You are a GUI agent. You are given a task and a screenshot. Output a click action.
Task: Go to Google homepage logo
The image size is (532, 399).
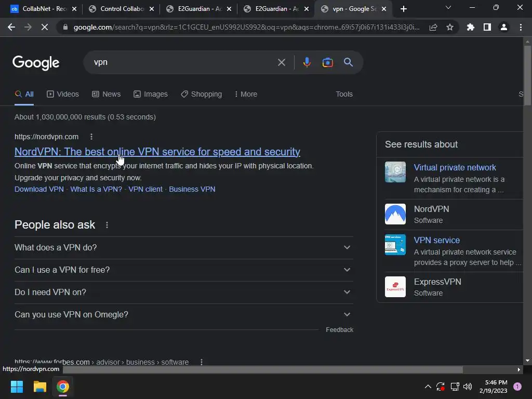click(36, 62)
